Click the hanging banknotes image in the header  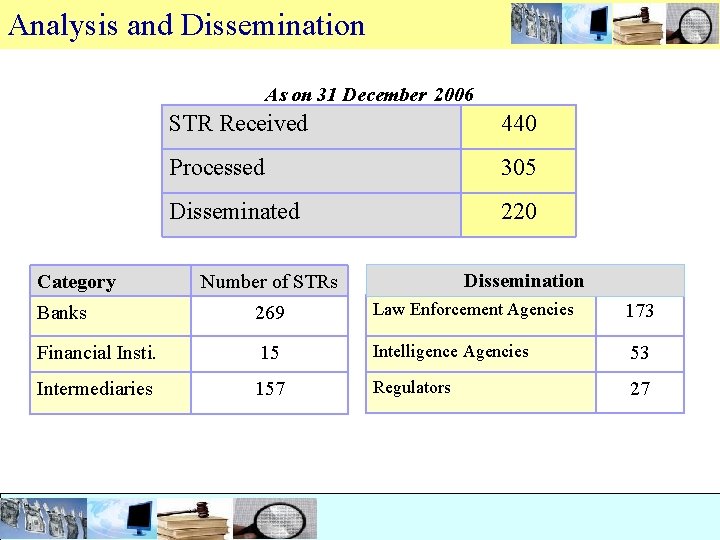pos(536,24)
